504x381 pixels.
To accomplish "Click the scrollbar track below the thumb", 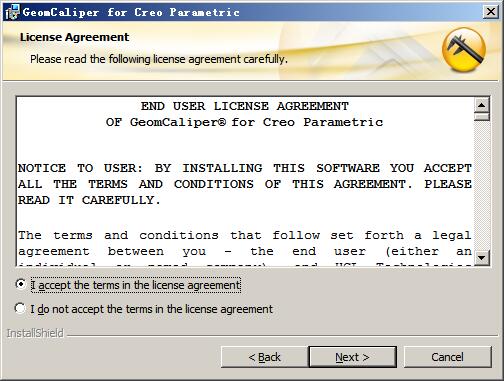I will point(481,185).
